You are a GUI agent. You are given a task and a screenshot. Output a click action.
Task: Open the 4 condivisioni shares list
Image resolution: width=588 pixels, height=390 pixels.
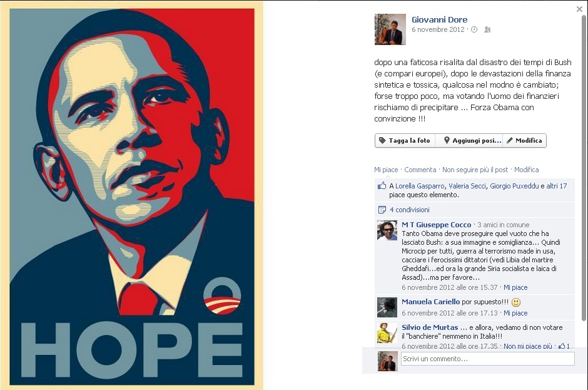[x=410, y=210]
